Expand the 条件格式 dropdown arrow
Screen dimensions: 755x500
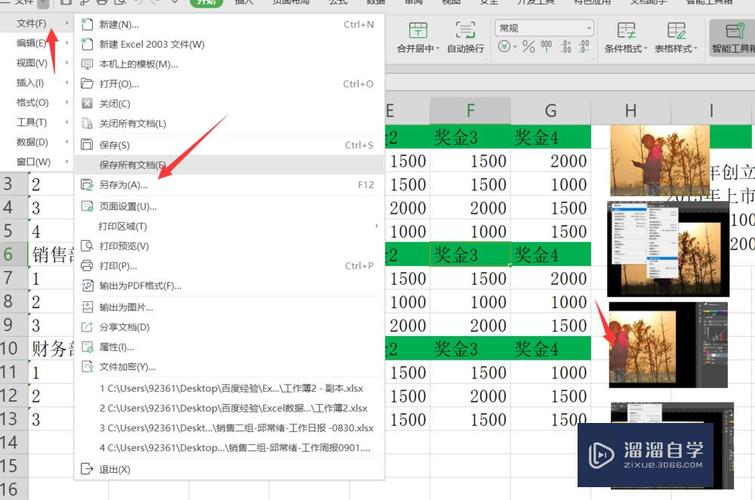point(645,49)
